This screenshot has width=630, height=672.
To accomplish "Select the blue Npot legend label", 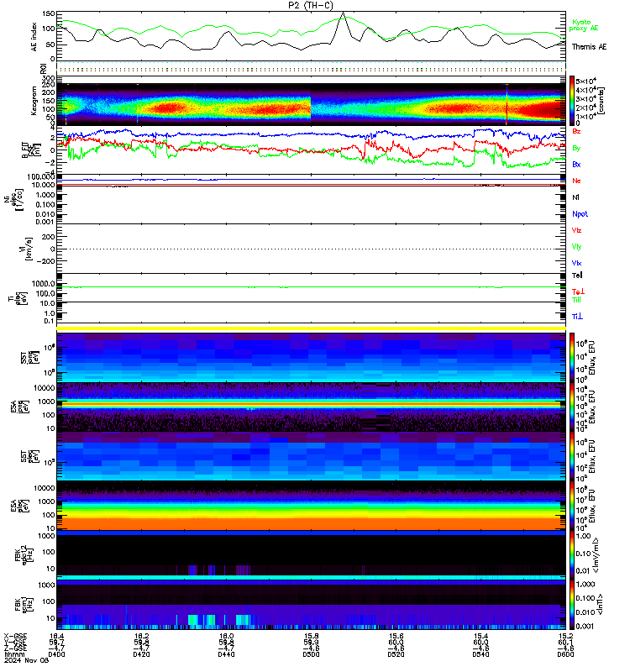I will 580,214.
